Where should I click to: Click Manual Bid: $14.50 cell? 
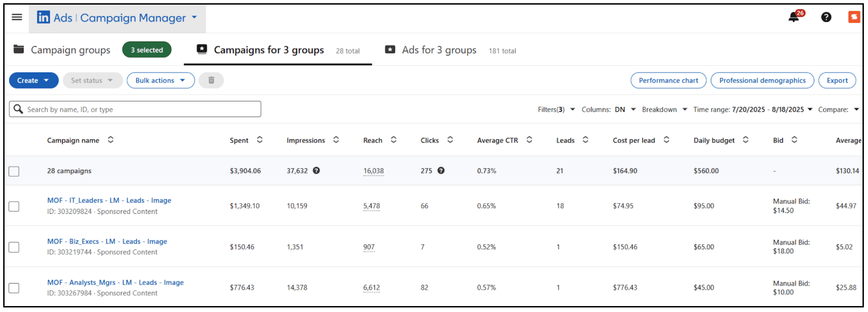pyautogui.click(x=791, y=206)
